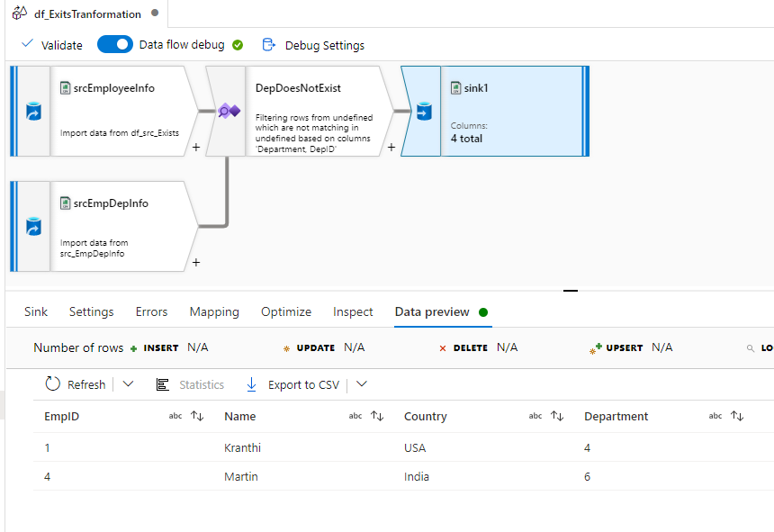This screenshot has height=532, width=774.
Task: Click the srcEmpDepInfo source database icon
Action: point(33,227)
